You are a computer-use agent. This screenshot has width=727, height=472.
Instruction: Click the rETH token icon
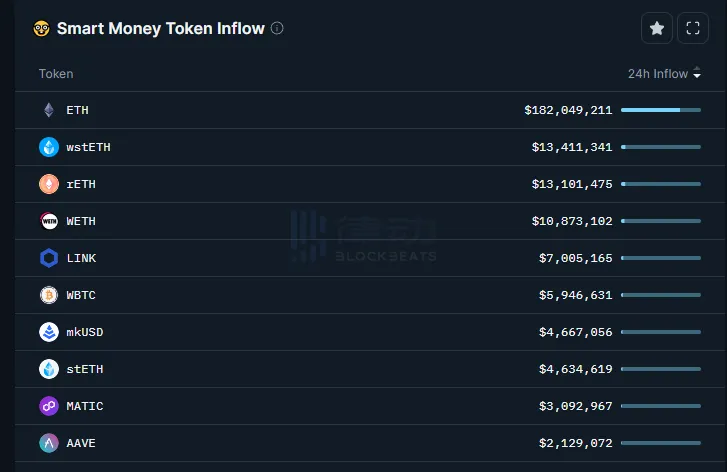(x=49, y=184)
